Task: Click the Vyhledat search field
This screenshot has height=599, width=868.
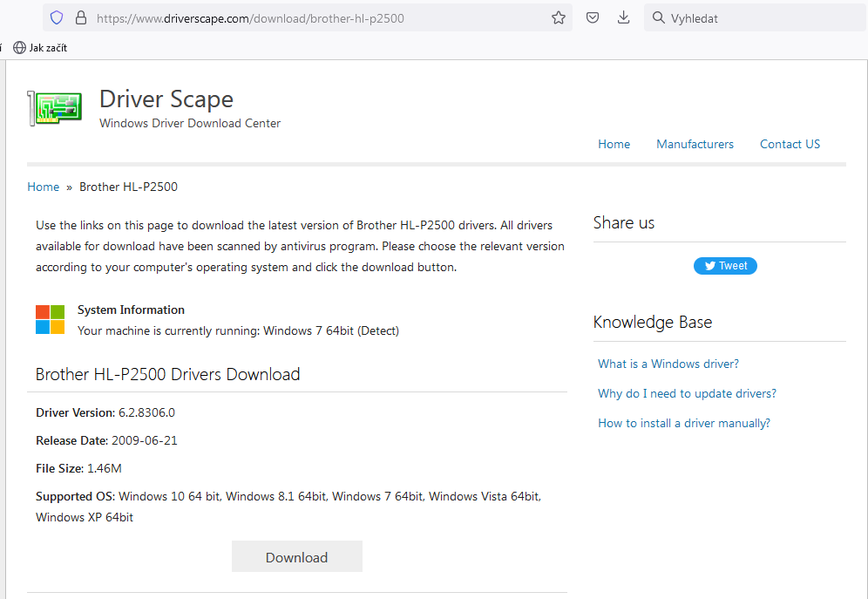Action: coord(758,17)
